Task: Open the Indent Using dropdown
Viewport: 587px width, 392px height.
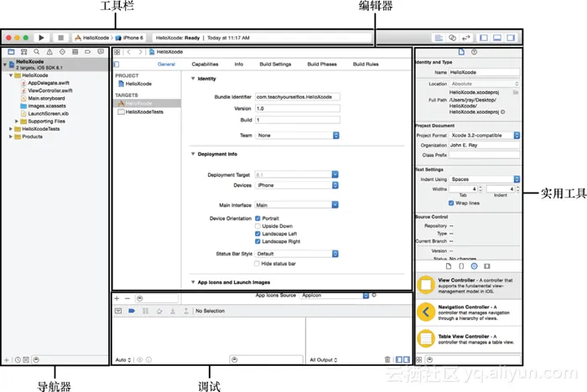Action: pyautogui.click(x=485, y=179)
